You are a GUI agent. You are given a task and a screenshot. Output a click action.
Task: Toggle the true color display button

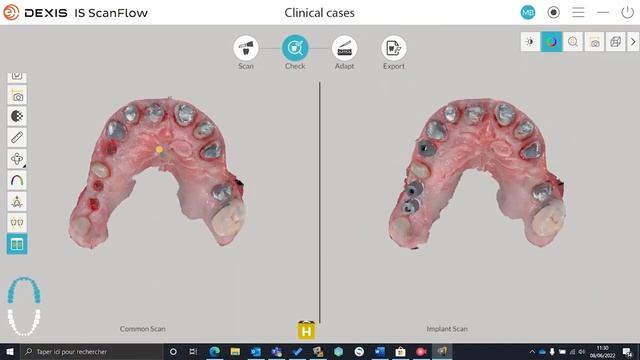(x=551, y=42)
